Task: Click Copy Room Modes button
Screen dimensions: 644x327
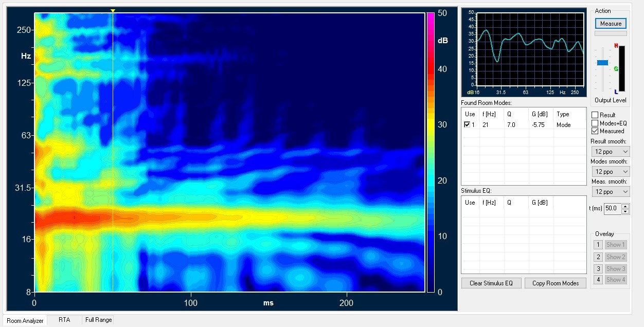Action: pyautogui.click(x=556, y=283)
